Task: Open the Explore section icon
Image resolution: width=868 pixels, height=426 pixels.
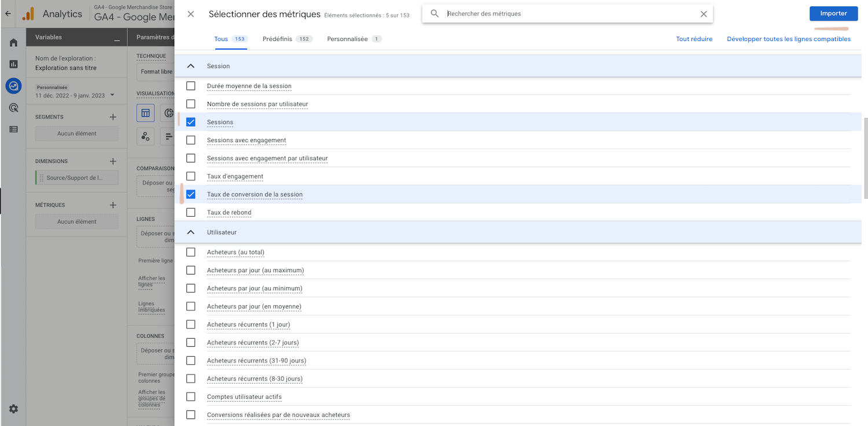Action: point(13,86)
